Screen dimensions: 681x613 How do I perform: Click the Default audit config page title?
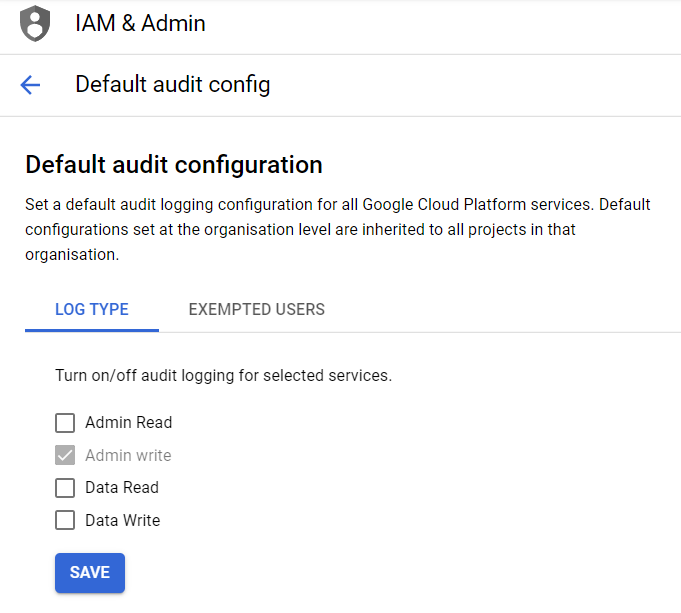pos(172,85)
